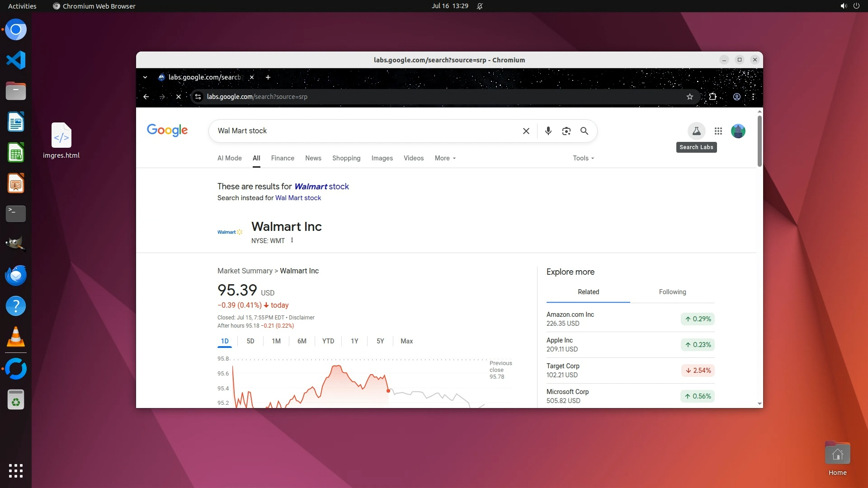Viewport: 868px width, 488px height.
Task: Open the Google apps grid
Action: 718,131
